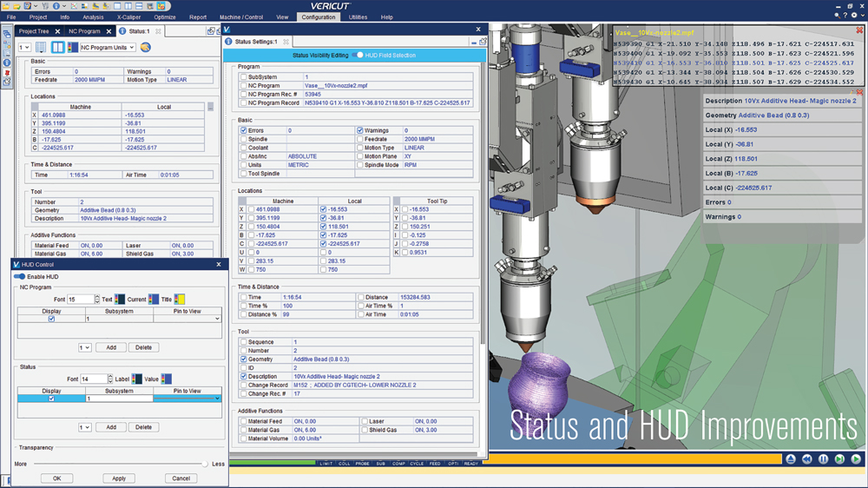Select the two-column view layout icon in top toolbar
Viewport: 868px width, 488px height.
128,6
